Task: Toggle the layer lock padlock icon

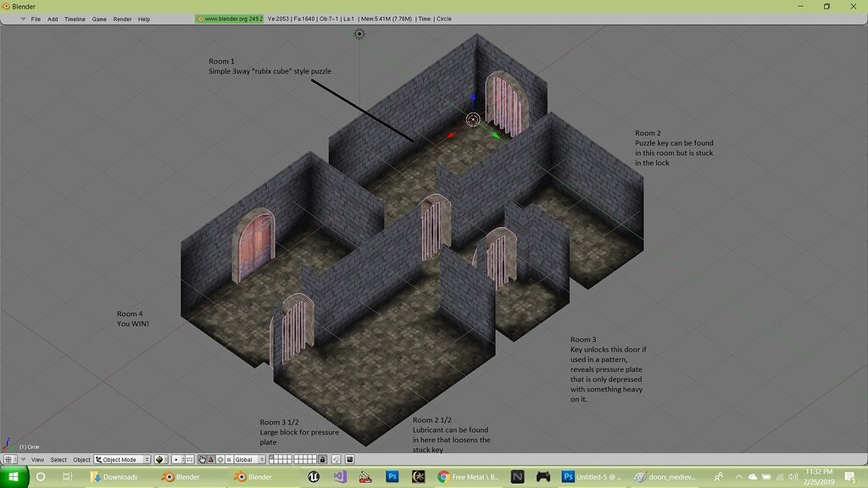Action: pos(322,459)
